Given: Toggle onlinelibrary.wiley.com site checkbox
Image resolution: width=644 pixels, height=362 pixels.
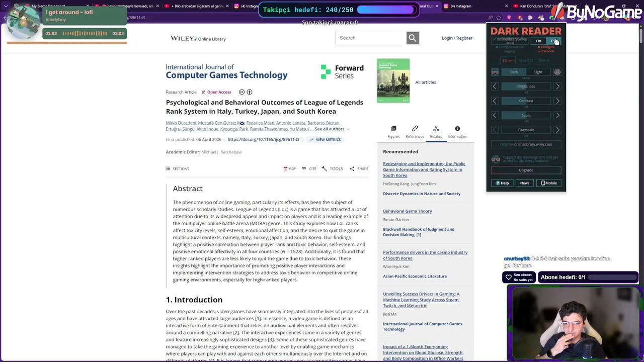Looking at the screenshot, I should pos(510,41).
